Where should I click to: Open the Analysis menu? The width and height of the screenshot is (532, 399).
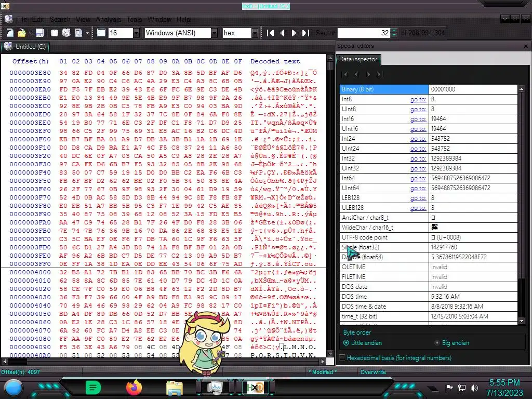(108, 19)
